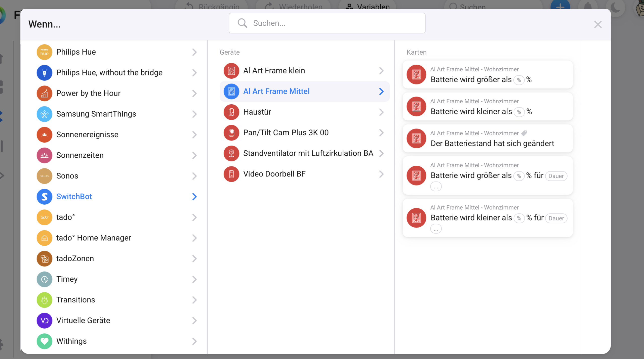Select the AI Art Frame Mittel device
The image size is (644, 359).
point(304,91)
